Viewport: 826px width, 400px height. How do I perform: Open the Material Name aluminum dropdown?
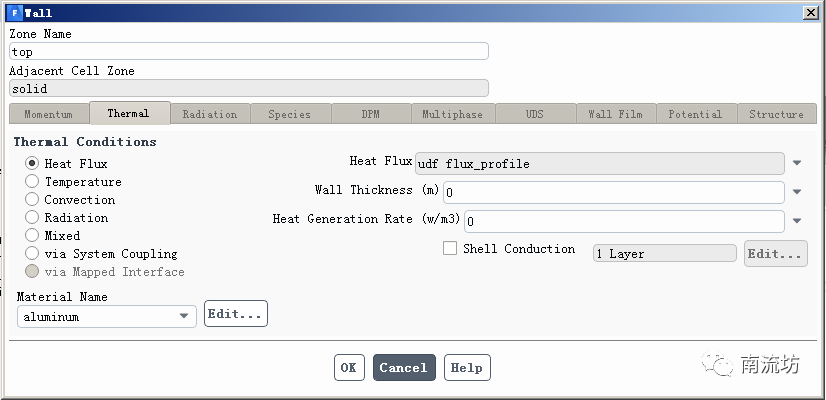click(x=106, y=317)
